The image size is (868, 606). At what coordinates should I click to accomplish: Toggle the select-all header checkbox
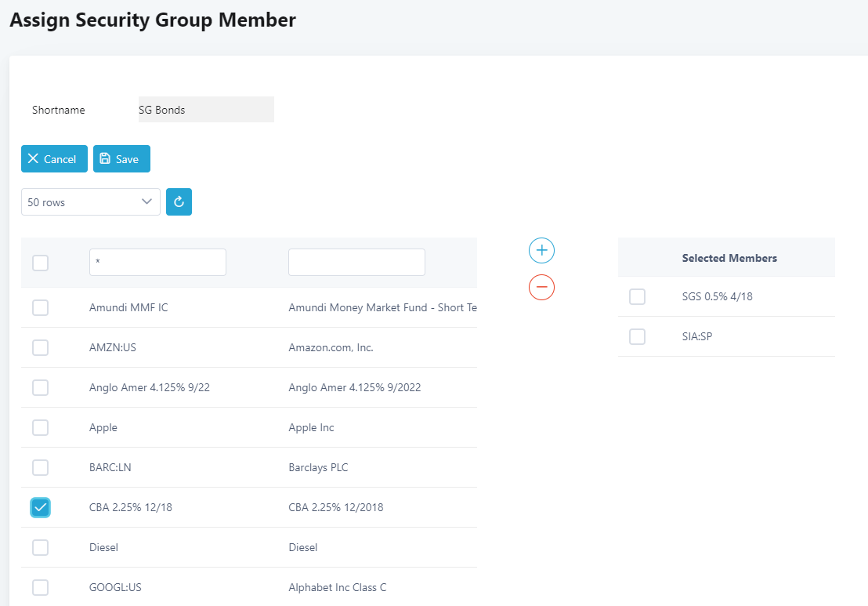click(41, 263)
